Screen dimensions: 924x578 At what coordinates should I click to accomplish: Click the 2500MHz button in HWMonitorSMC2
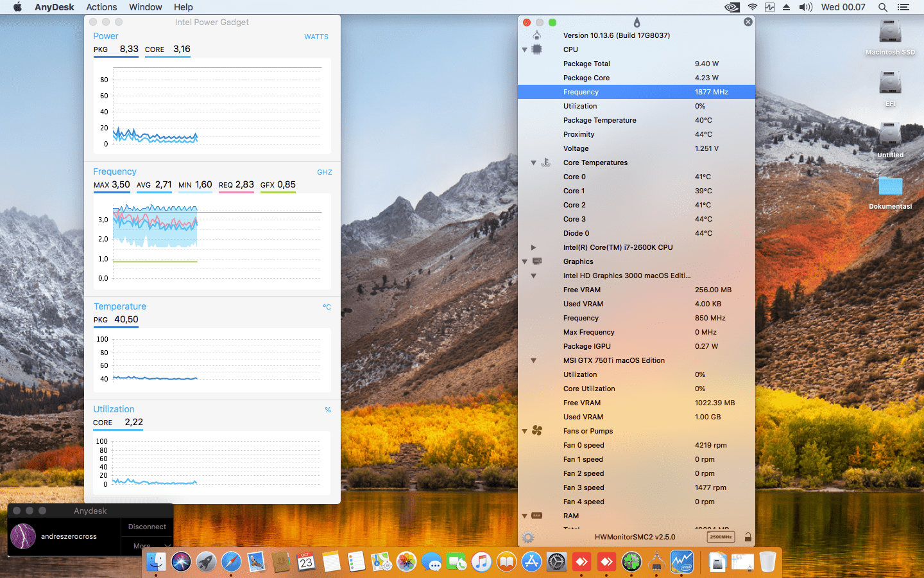click(x=721, y=537)
